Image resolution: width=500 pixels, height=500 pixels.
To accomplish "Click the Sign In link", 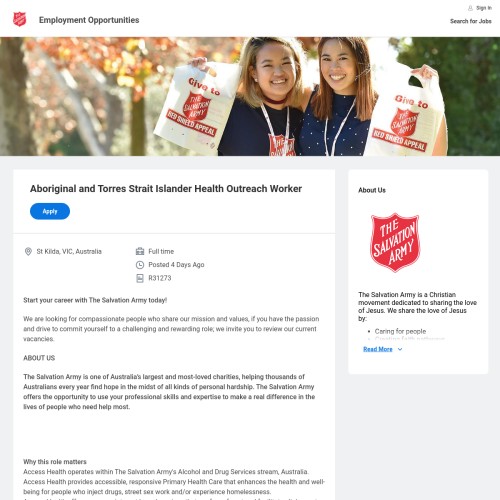I will pyautogui.click(x=484, y=8).
